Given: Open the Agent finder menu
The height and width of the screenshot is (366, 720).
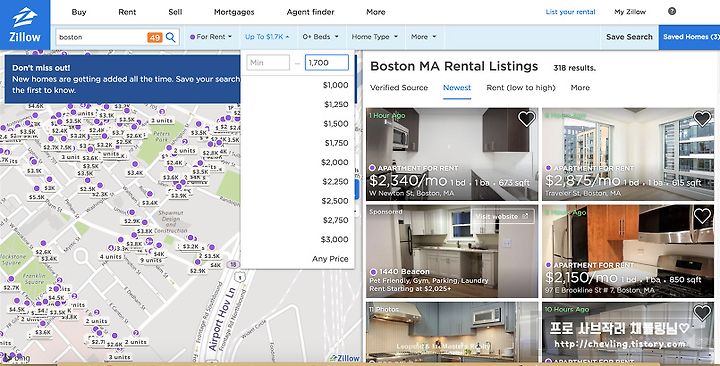Looking at the screenshot, I should pyautogui.click(x=310, y=12).
